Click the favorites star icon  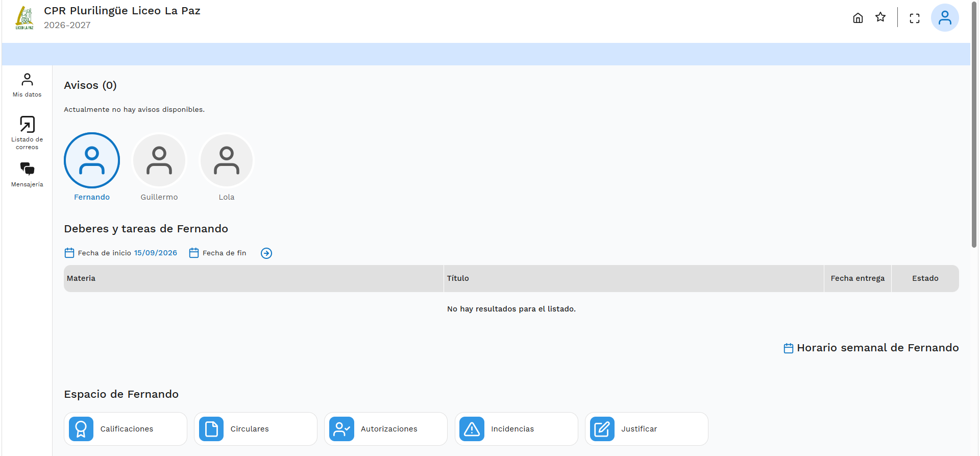880,17
